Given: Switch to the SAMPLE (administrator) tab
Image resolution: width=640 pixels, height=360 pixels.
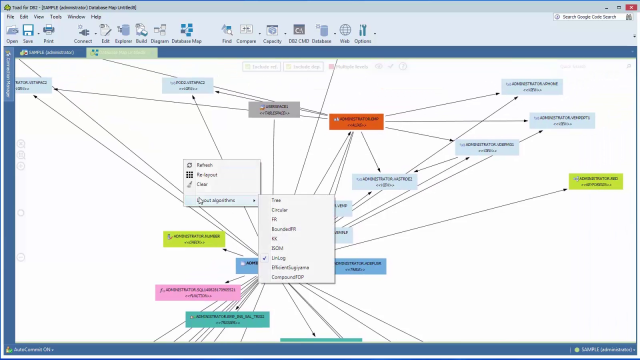Looking at the screenshot, I should pos(48,53).
